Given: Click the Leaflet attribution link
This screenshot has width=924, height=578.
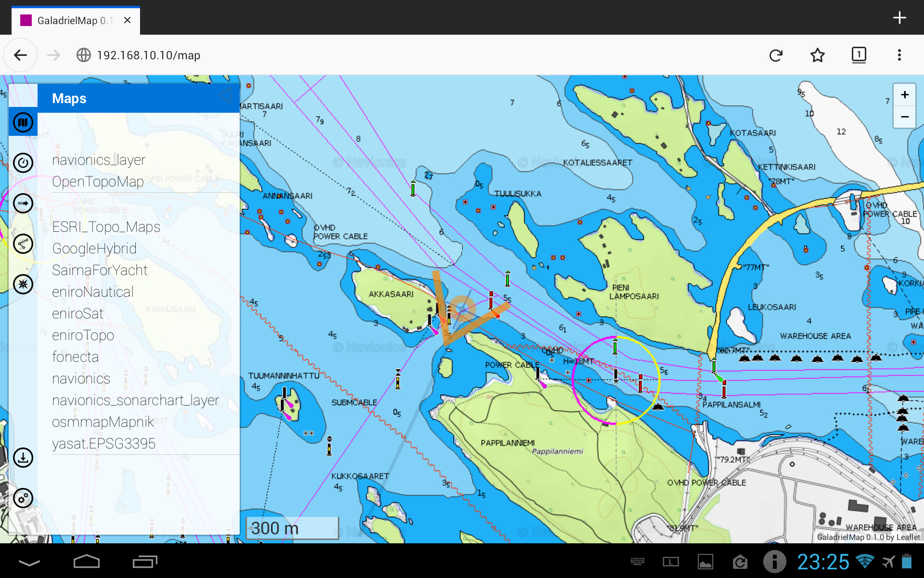Looking at the screenshot, I should click(908, 537).
